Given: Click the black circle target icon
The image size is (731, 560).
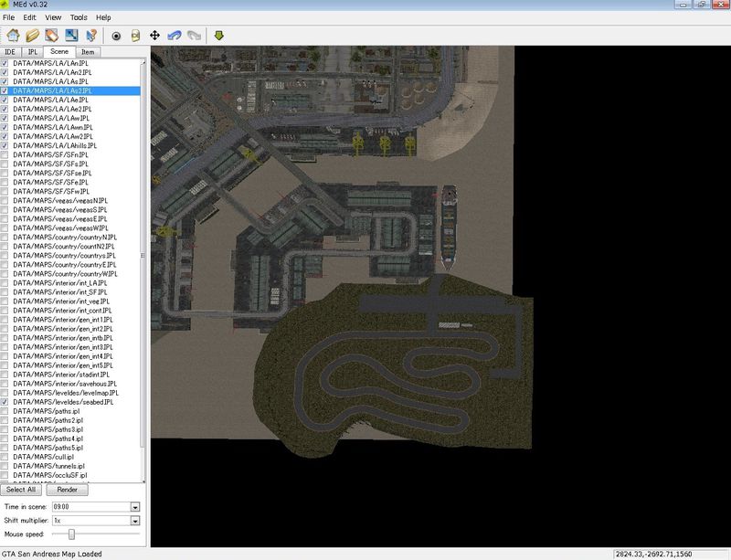Looking at the screenshot, I should pos(116,36).
